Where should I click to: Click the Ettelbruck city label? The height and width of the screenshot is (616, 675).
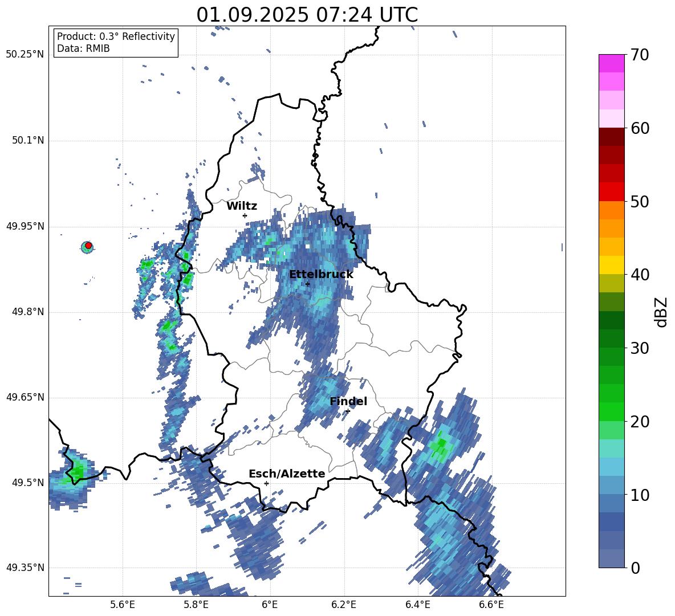point(321,274)
